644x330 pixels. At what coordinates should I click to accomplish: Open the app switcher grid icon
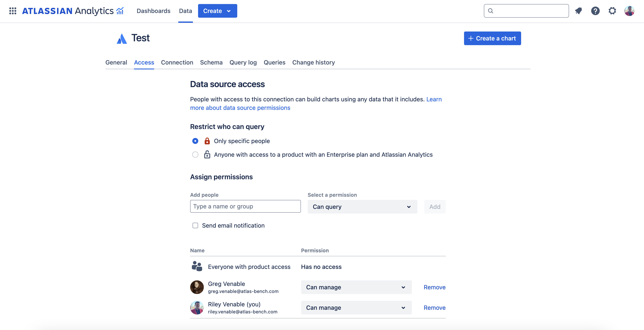(13, 11)
